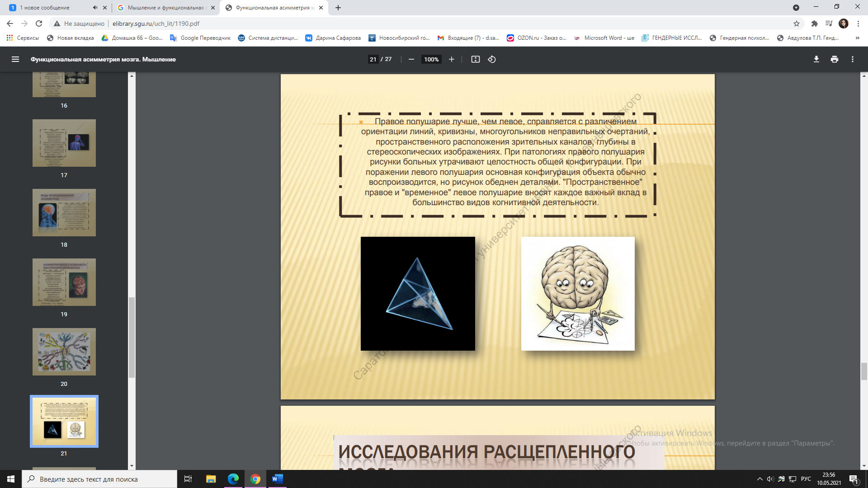The width and height of the screenshot is (868, 488).
Task: Open the Windows Start menu
Action: [x=11, y=479]
